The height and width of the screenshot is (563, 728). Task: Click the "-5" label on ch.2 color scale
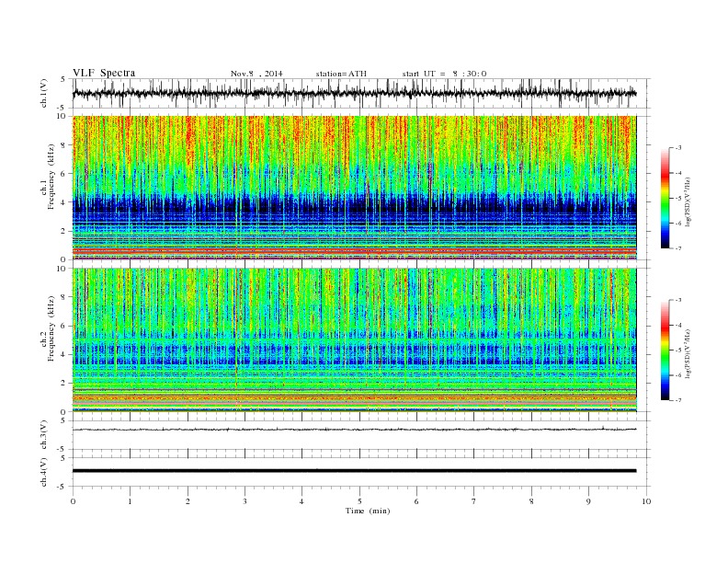pyautogui.click(x=677, y=350)
